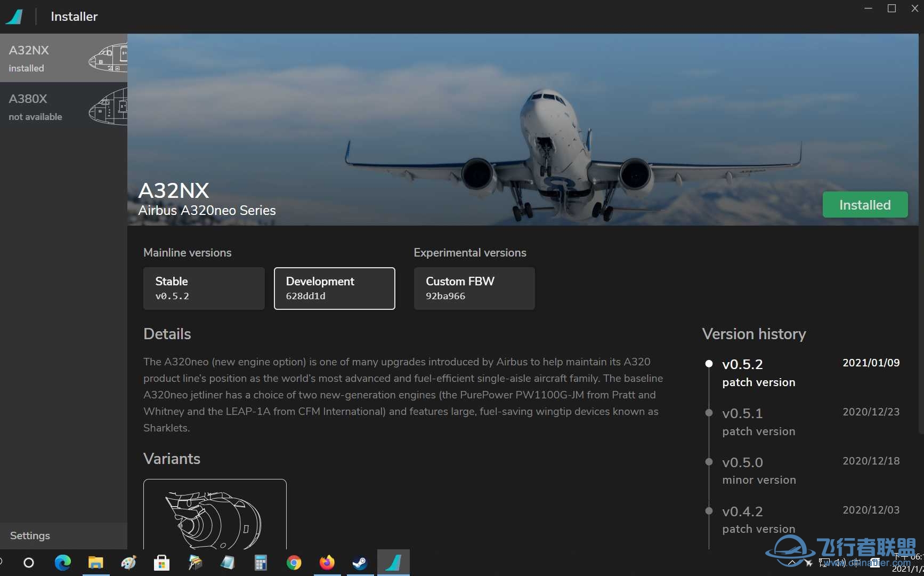Select the Stable v0.5.2 version channel
924x576 pixels.
click(x=204, y=288)
